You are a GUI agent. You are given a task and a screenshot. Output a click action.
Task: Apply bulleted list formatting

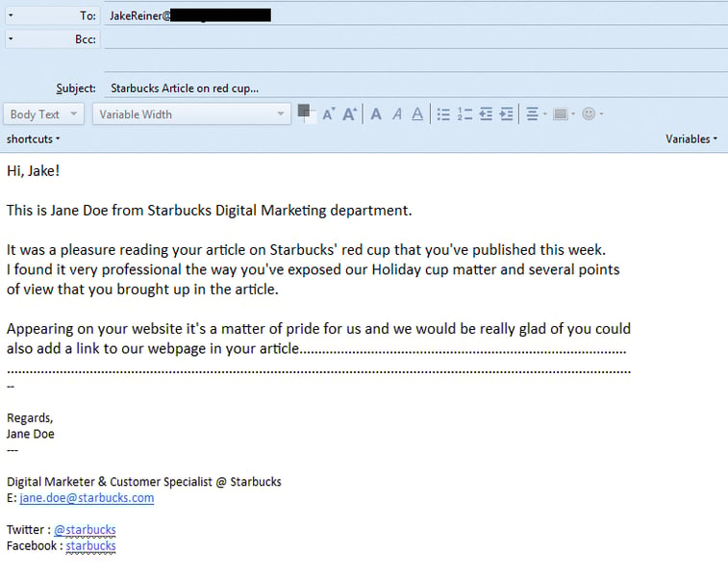(443, 114)
